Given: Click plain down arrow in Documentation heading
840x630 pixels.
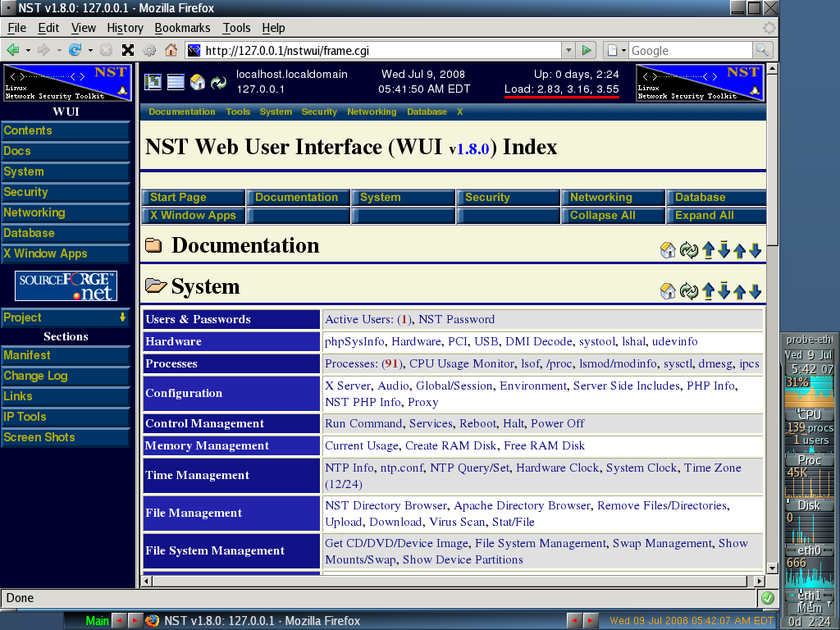Looking at the screenshot, I should click(x=756, y=251).
